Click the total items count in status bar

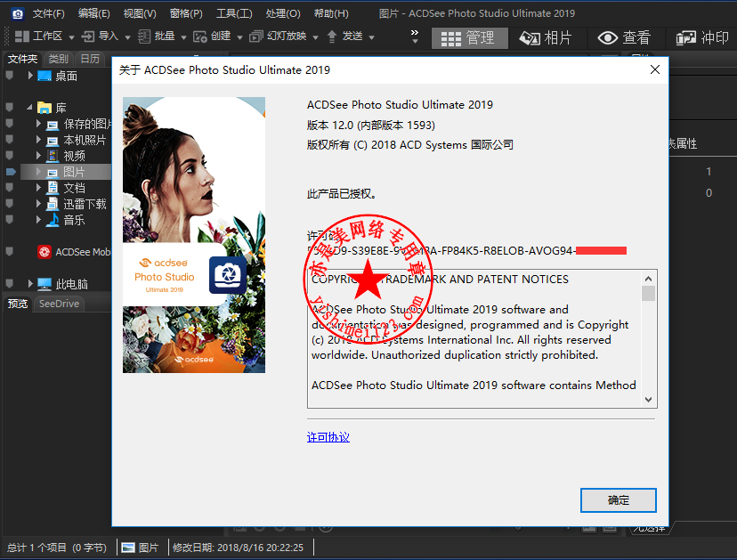(57, 548)
